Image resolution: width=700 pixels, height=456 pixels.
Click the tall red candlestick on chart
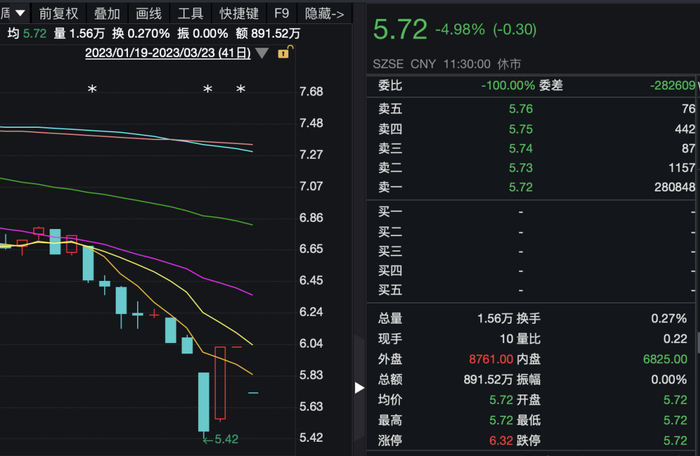point(220,383)
